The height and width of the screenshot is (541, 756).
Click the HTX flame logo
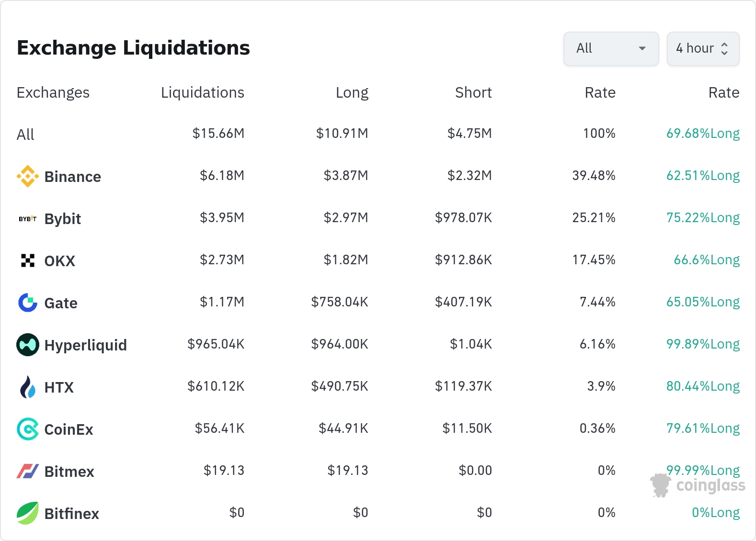28,387
